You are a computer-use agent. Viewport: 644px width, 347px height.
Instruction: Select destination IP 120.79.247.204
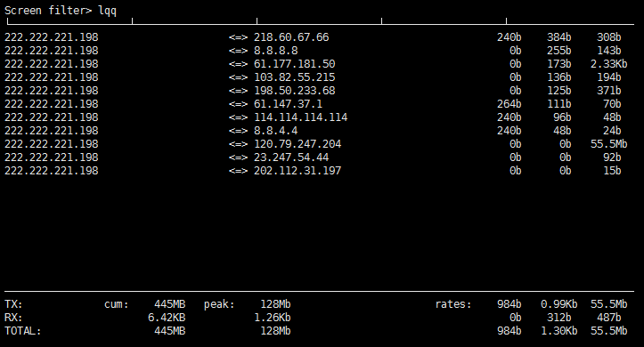[x=298, y=144]
